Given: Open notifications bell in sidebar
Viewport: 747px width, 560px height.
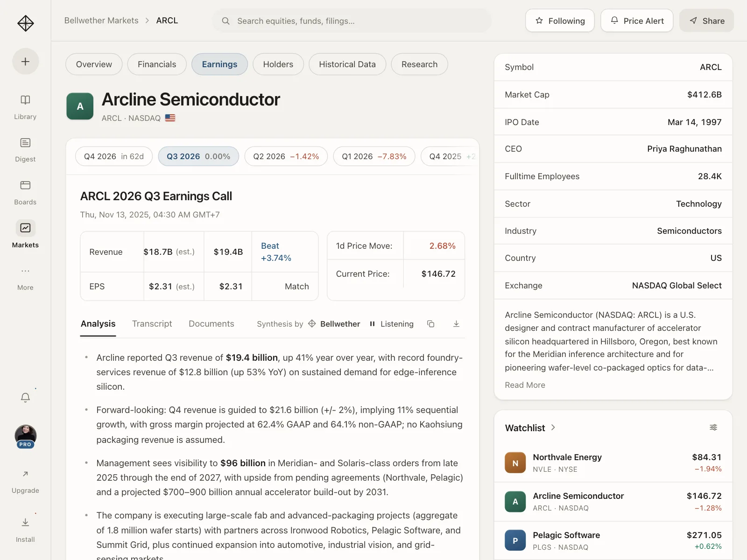Looking at the screenshot, I should (x=25, y=398).
